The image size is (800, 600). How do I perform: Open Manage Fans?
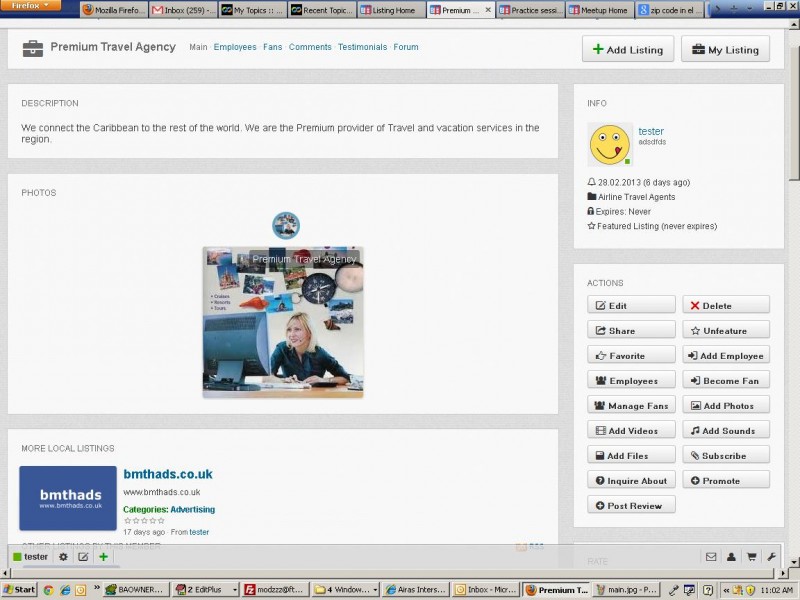pyautogui.click(x=631, y=405)
